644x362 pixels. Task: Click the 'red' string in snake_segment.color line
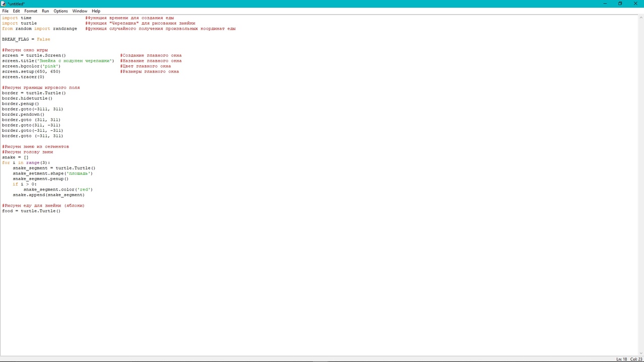pos(84,190)
